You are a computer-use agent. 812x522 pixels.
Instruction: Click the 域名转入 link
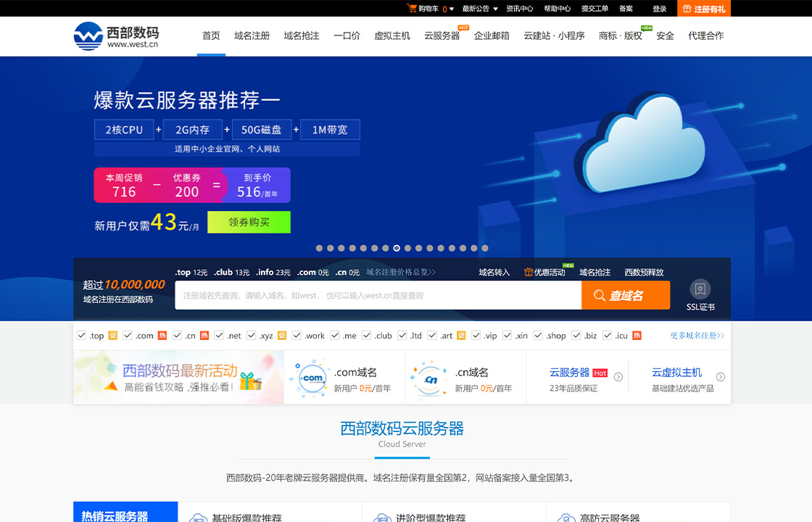494,273
